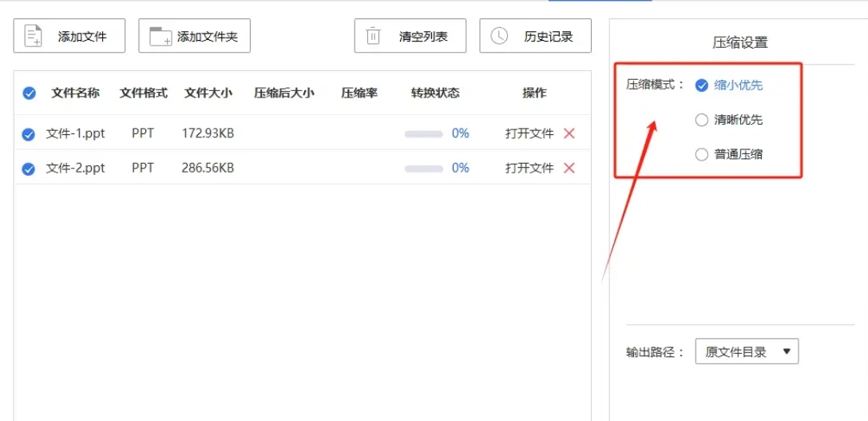Click the 压缩率 column header
The width and height of the screenshot is (868, 421).
[x=359, y=93]
